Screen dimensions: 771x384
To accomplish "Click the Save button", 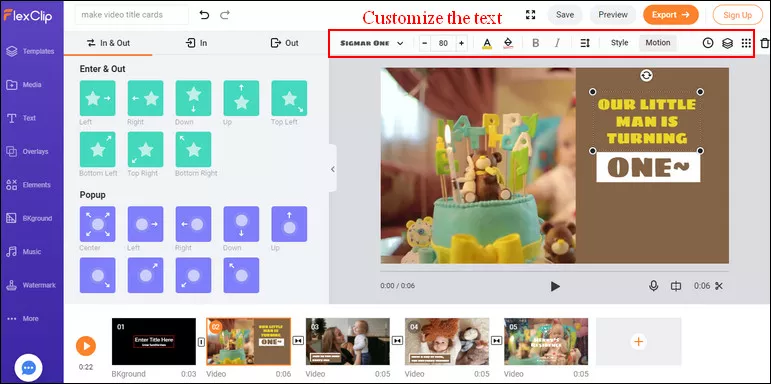I will [565, 15].
